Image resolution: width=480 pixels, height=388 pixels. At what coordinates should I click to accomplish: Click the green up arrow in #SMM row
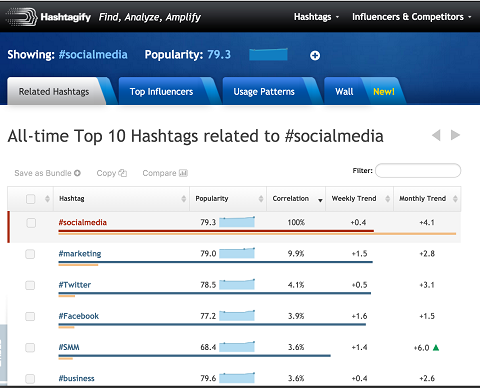click(436, 348)
